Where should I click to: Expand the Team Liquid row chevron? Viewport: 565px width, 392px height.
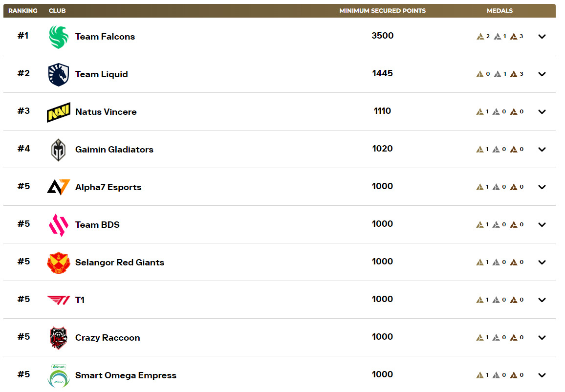[542, 74]
